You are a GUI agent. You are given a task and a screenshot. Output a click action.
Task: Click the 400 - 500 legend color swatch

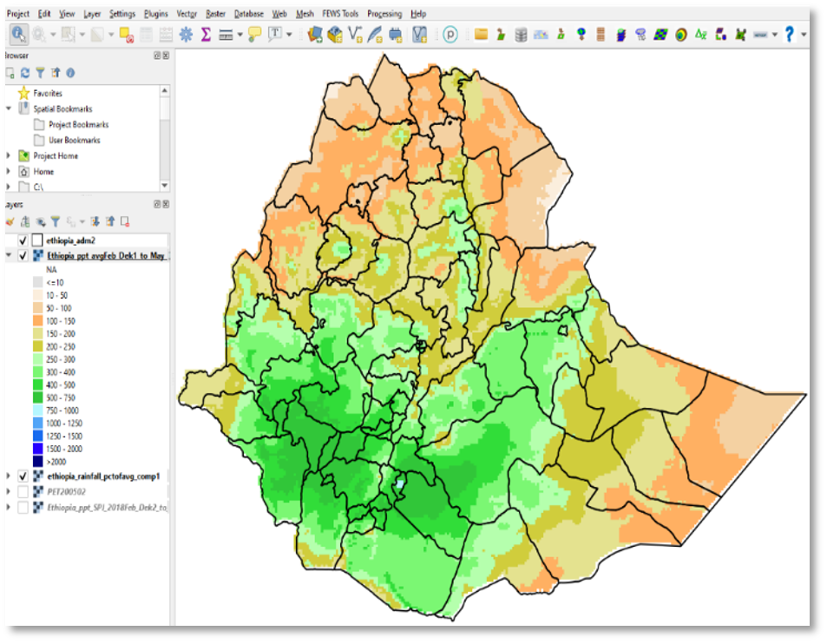(x=38, y=384)
